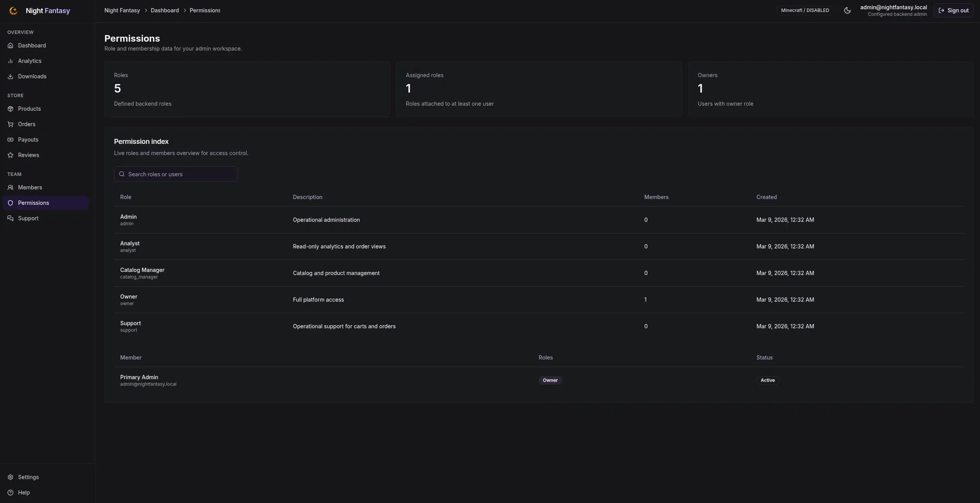This screenshot has width=980, height=503.
Task: Click the Night Fantasy breadcrumb link
Action: click(x=122, y=10)
